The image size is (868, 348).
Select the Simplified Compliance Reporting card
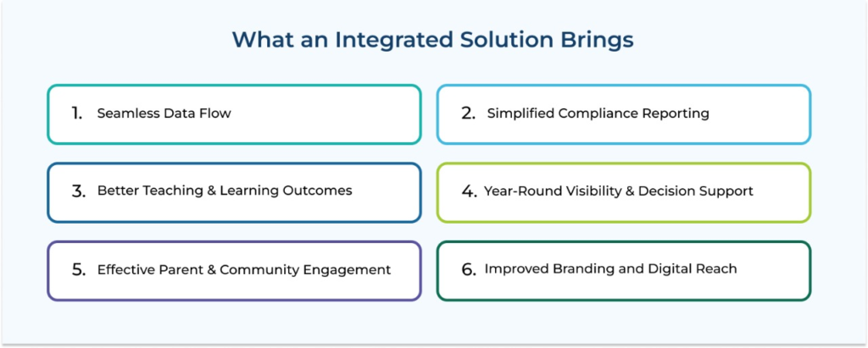[x=624, y=114]
